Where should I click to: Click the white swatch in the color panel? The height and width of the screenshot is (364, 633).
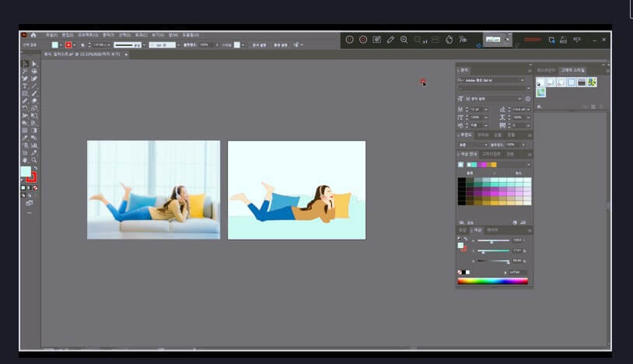tap(467, 272)
